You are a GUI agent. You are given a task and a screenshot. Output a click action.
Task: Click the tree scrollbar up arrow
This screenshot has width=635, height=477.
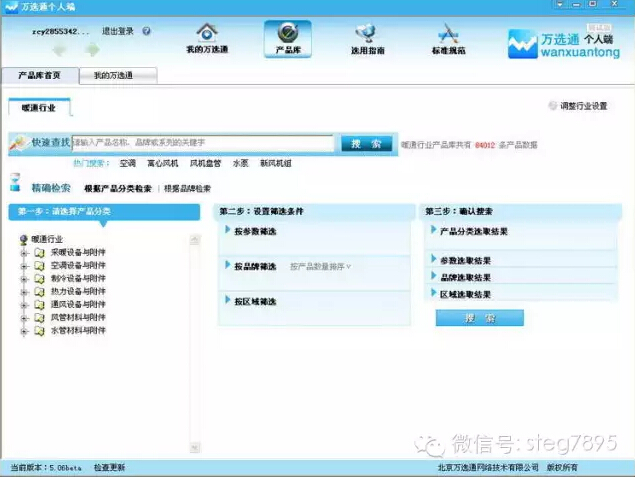click(195, 240)
